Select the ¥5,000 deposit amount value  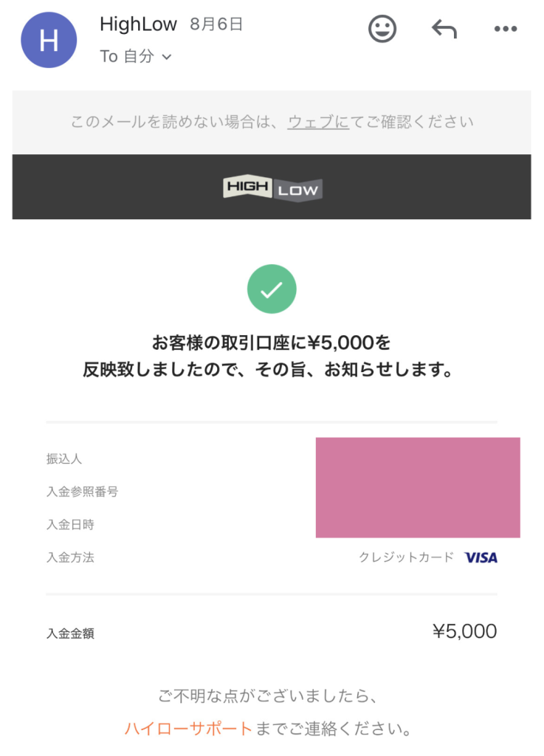[x=464, y=631]
